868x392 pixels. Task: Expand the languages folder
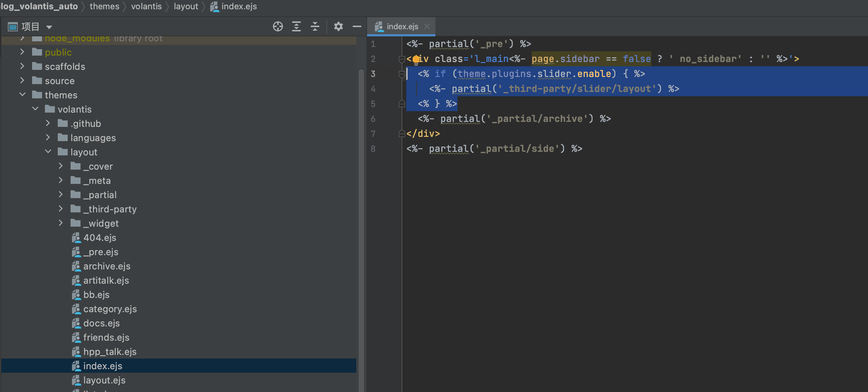click(x=48, y=137)
